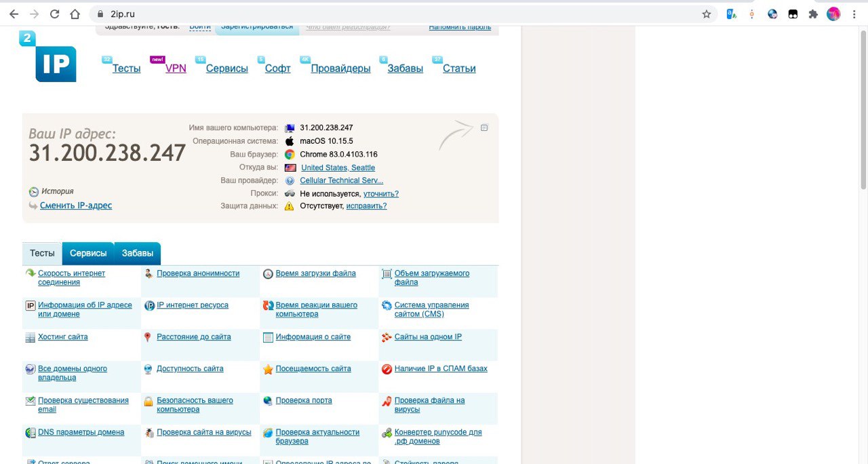Open Проверка актуальности браузера link
The width and height of the screenshot is (868, 464).
pos(317,437)
